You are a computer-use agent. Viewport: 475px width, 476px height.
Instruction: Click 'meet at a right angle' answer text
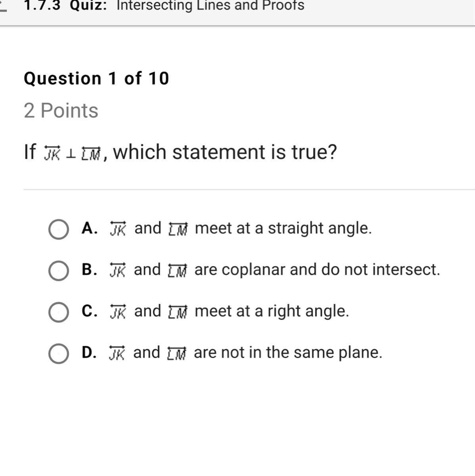[272, 311]
